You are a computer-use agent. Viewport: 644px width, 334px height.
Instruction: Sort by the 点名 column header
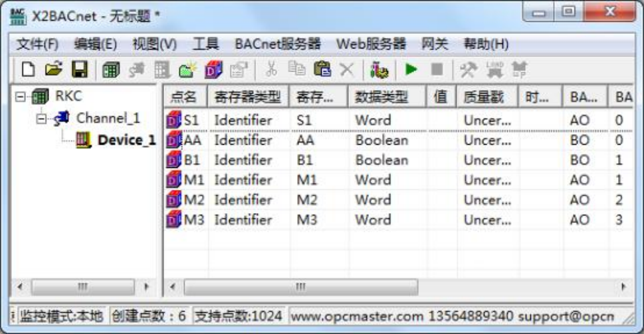[185, 97]
